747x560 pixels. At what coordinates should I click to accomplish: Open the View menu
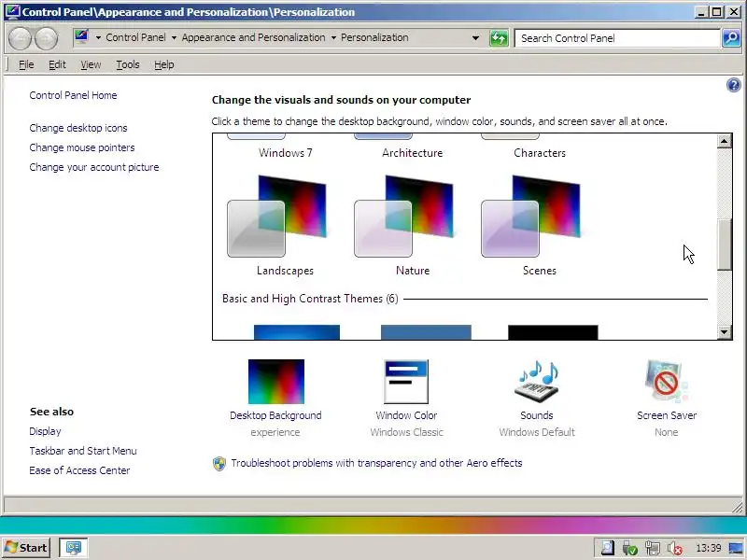(91, 64)
